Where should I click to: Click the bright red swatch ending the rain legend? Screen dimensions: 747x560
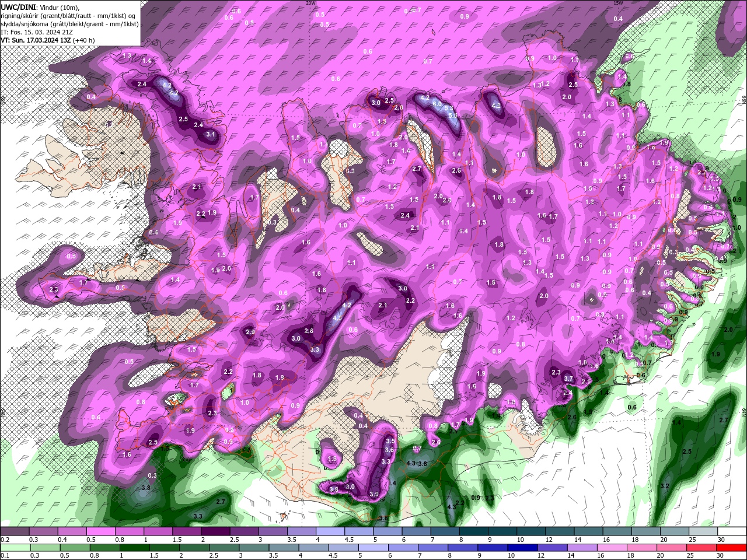coord(732,548)
